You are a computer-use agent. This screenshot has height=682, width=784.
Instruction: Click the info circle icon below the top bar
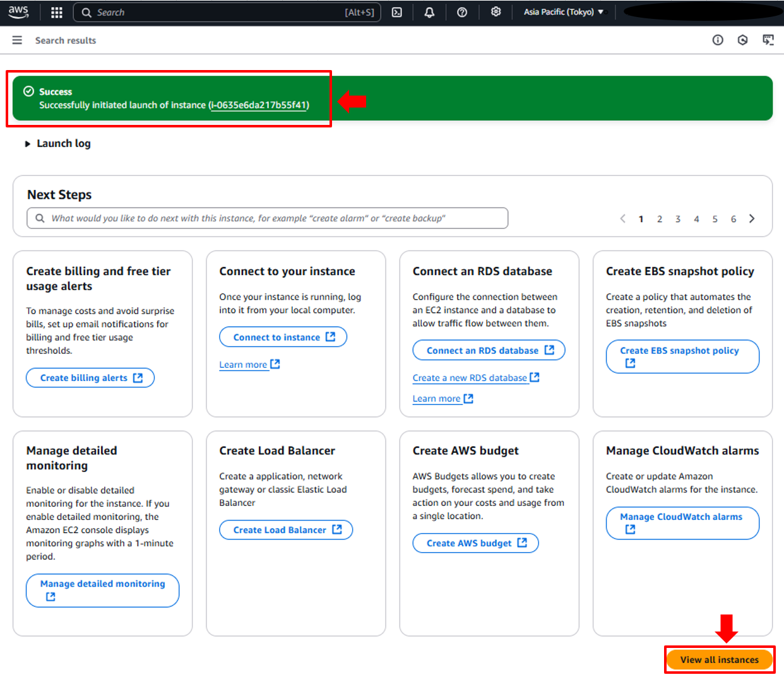tap(718, 40)
